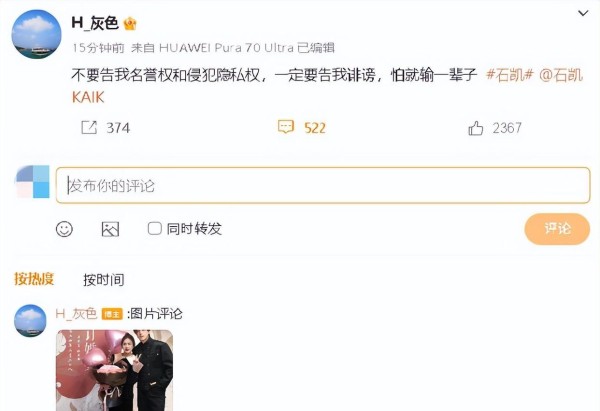
Task: Open comments via the speech bubble icon
Action: pyautogui.click(x=285, y=127)
